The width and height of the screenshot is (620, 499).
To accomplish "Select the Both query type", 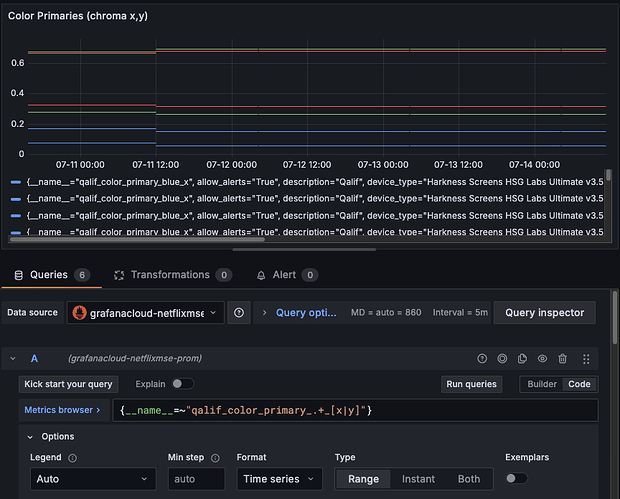I will pos(469,479).
